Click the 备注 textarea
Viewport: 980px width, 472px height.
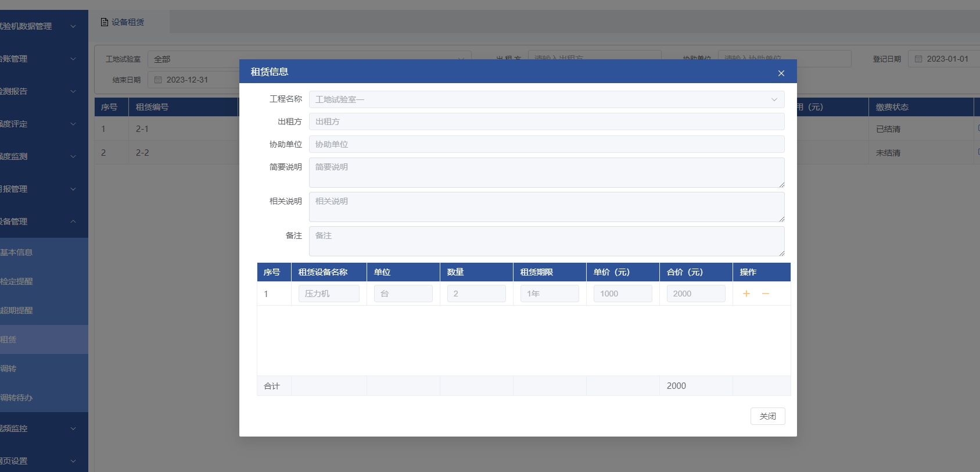pos(547,241)
